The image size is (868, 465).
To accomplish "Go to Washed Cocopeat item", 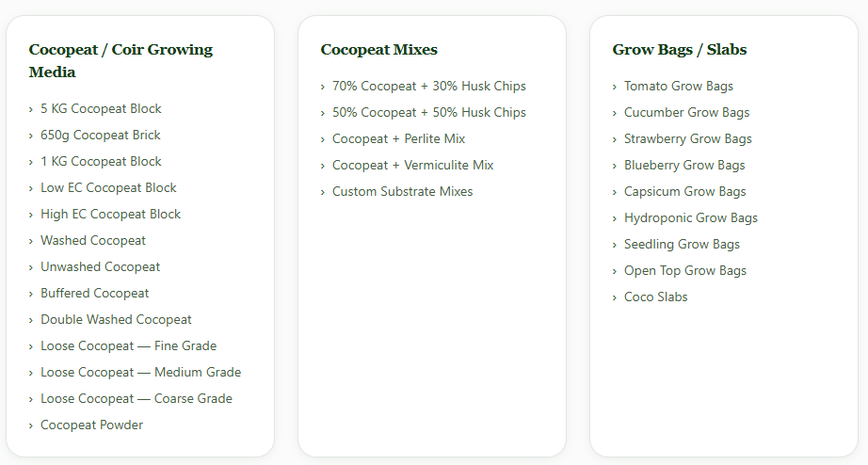I will [93, 240].
